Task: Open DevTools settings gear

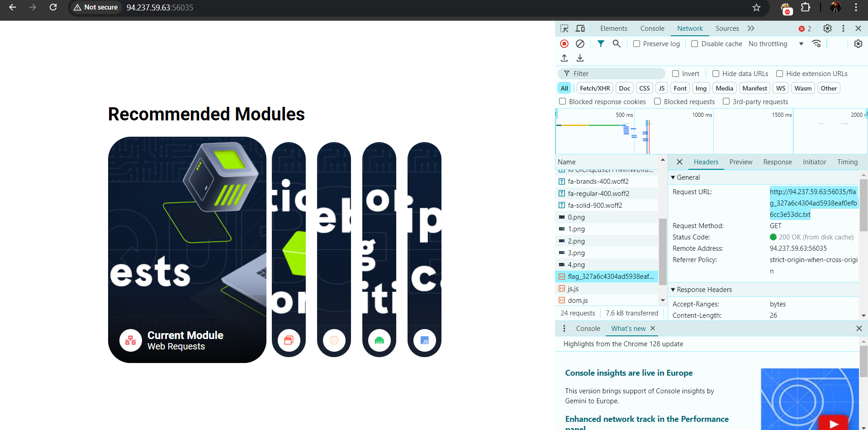Action: [x=827, y=29]
